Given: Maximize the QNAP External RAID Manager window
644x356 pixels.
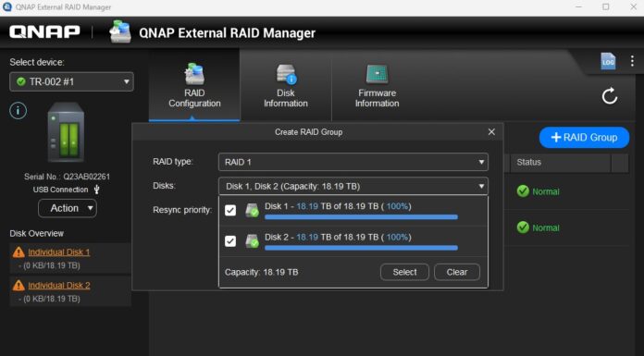Looking at the screenshot, I should tap(606, 7).
